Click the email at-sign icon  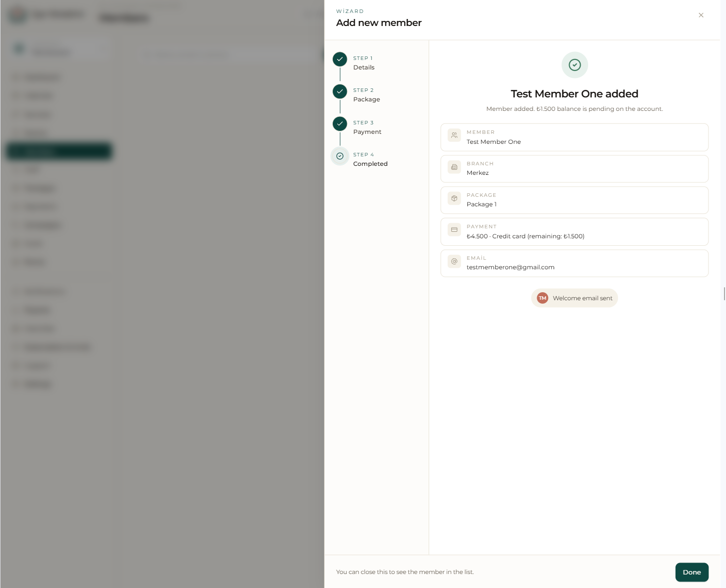pos(454,261)
